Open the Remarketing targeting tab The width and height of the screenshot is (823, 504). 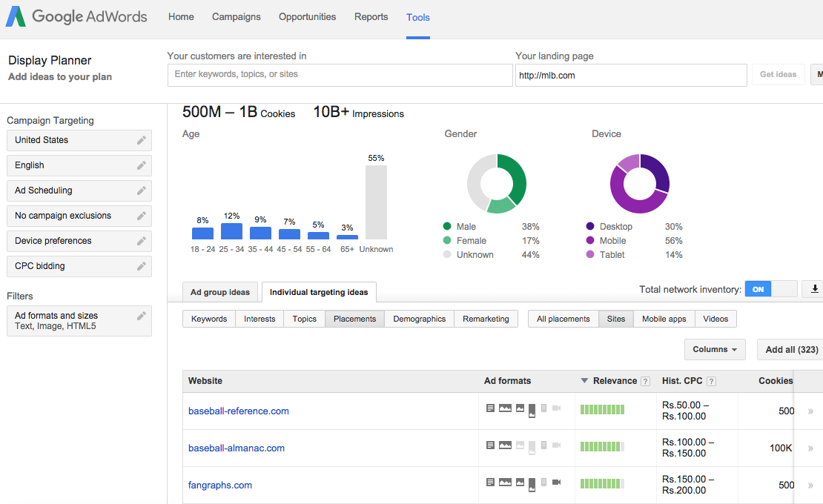[x=486, y=319]
